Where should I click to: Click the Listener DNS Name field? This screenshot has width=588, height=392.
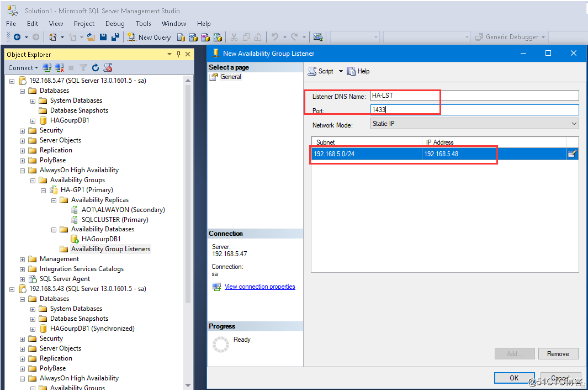click(x=474, y=96)
